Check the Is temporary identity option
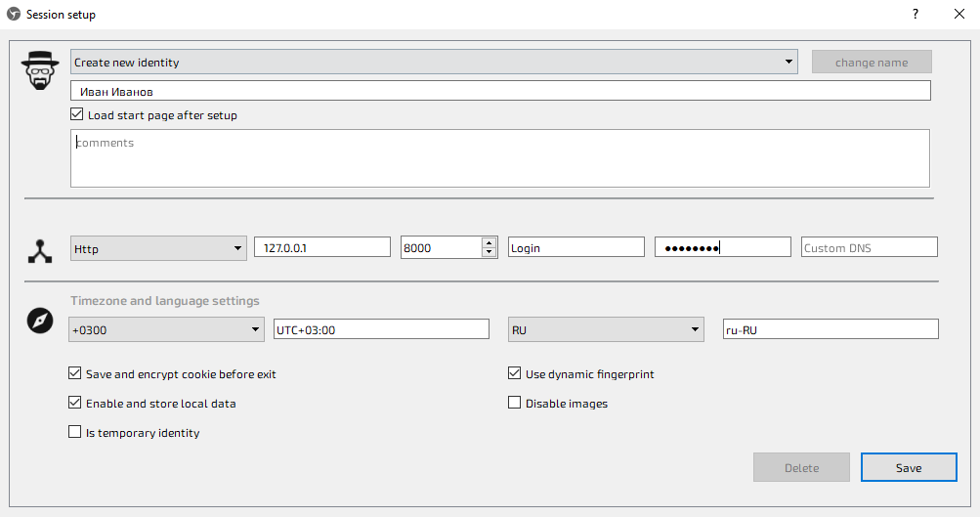Image resolution: width=980 pixels, height=517 pixels. tap(75, 432)
